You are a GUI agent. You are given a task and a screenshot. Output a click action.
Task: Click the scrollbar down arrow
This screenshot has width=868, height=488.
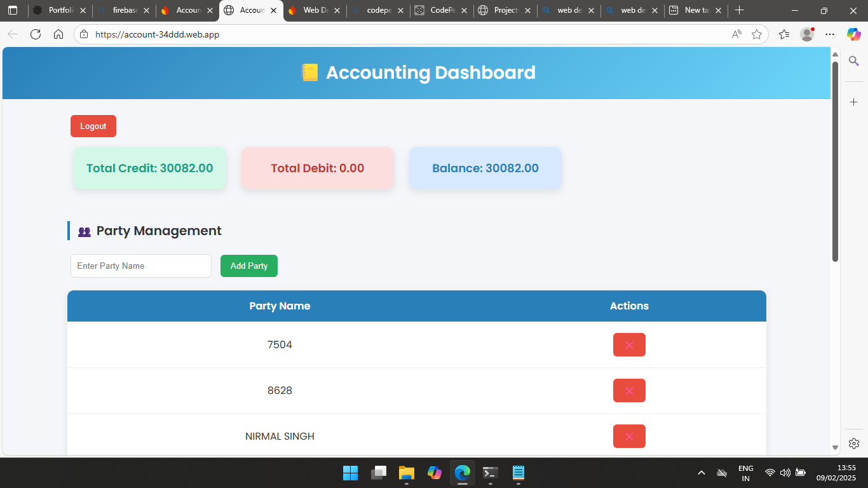[835, 447]
